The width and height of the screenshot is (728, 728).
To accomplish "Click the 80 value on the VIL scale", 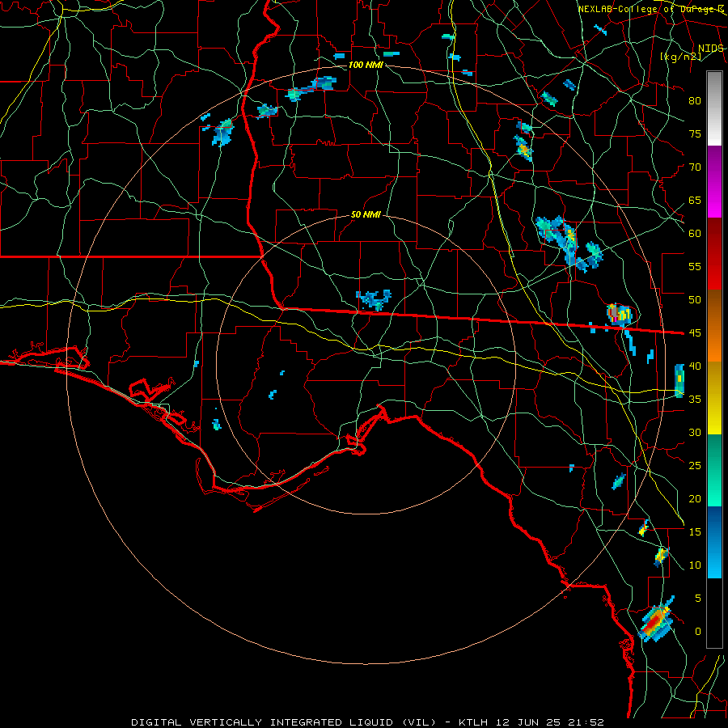I will [x=695, y=101].
